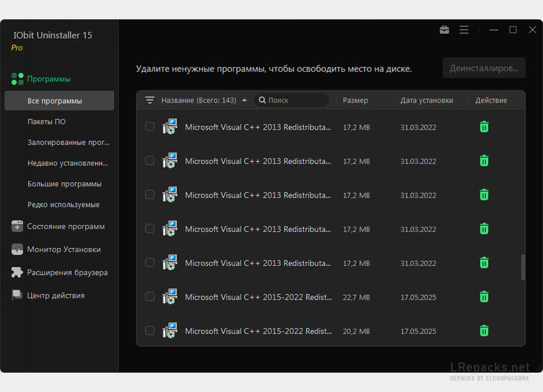
Task: Open Монитор Установки section
Action: coord(56,249)
